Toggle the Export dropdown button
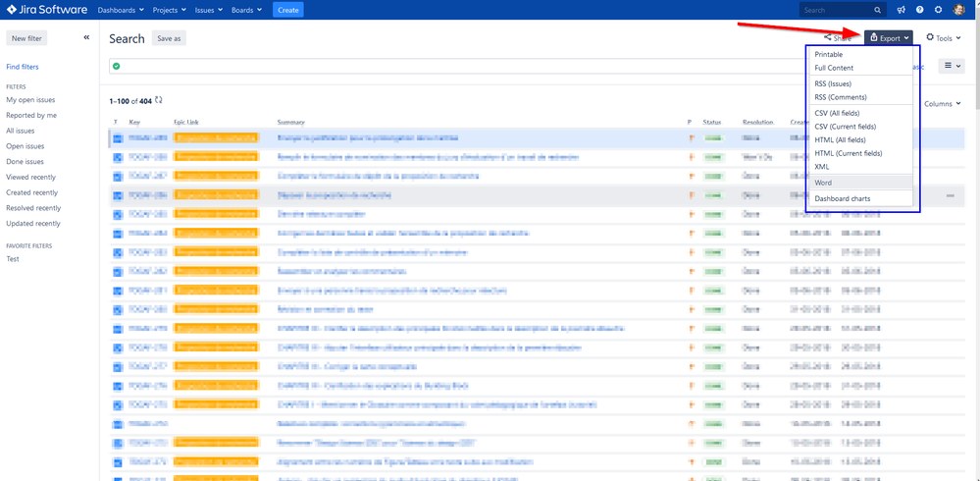Viewport: 980px width, 481px height. coord(888,38)
